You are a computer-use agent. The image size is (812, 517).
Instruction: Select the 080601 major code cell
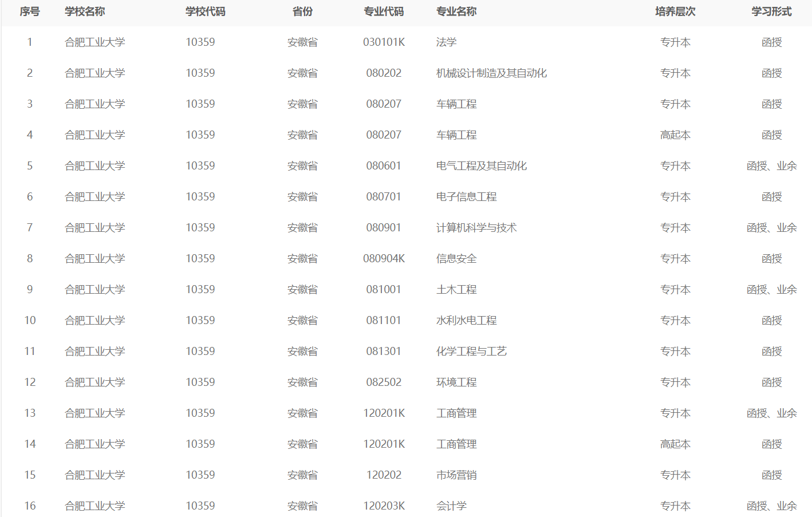tap(384, 166)
